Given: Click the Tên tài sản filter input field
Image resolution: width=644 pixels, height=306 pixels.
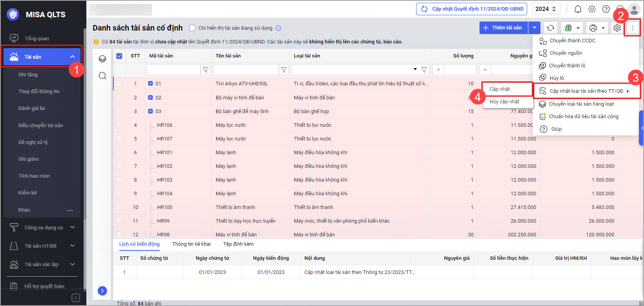Looking at the screenshot, I should (x=245, y=70).
